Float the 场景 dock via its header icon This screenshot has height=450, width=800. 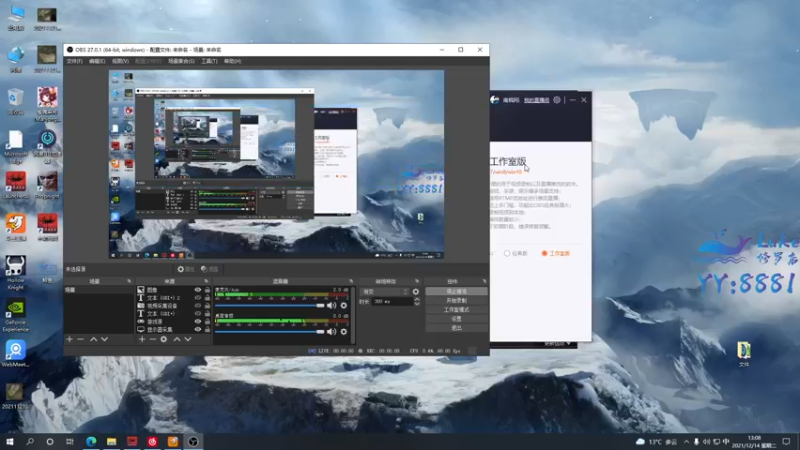pyautogui.click(x=129, y=281)
